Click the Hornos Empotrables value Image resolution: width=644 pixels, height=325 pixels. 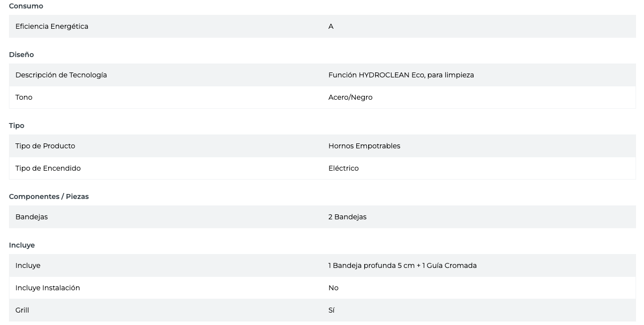tap(364, 146)
